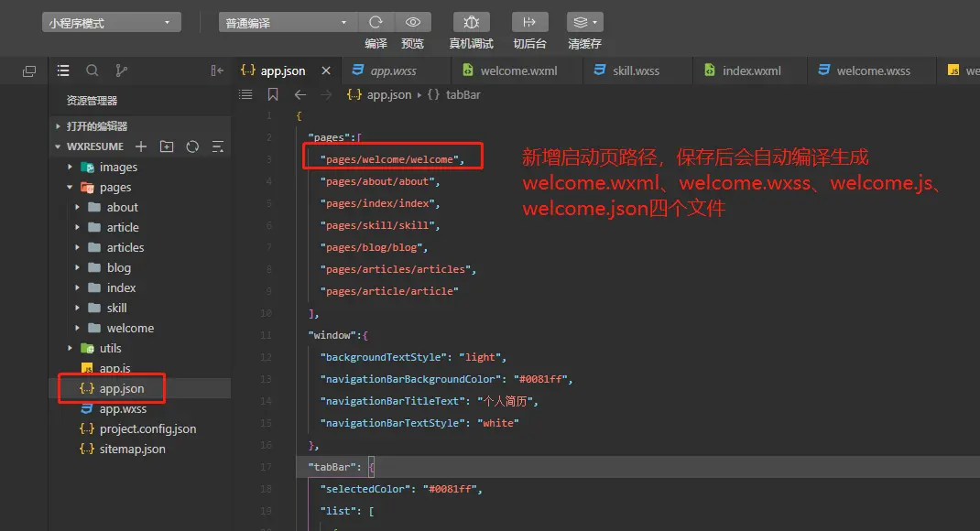Click the window split icon at far left
Image resolution: width=980 pixels, height=531 pixels.
pos(28,71)
